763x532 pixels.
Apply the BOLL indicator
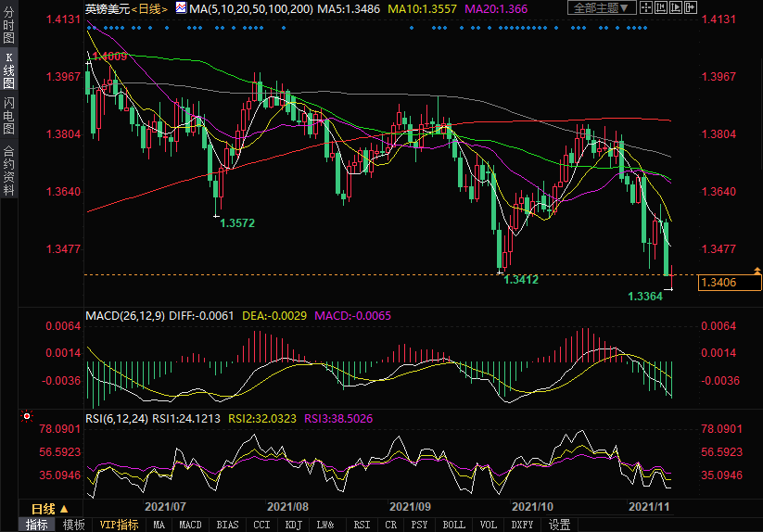(x=453, y=525)
